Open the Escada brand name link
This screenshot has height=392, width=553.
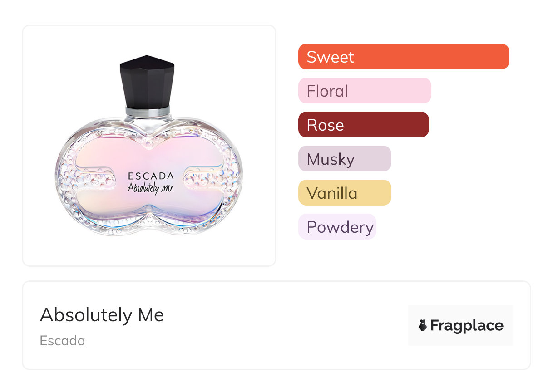(x=63, y=341)
